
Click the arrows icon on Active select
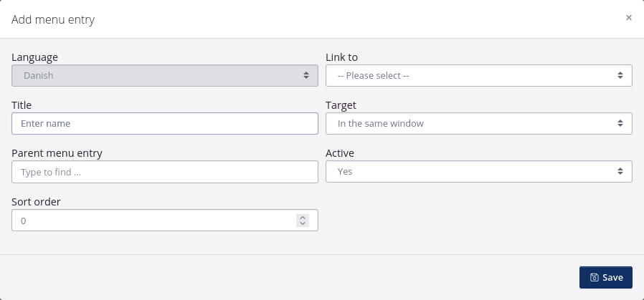620,171
